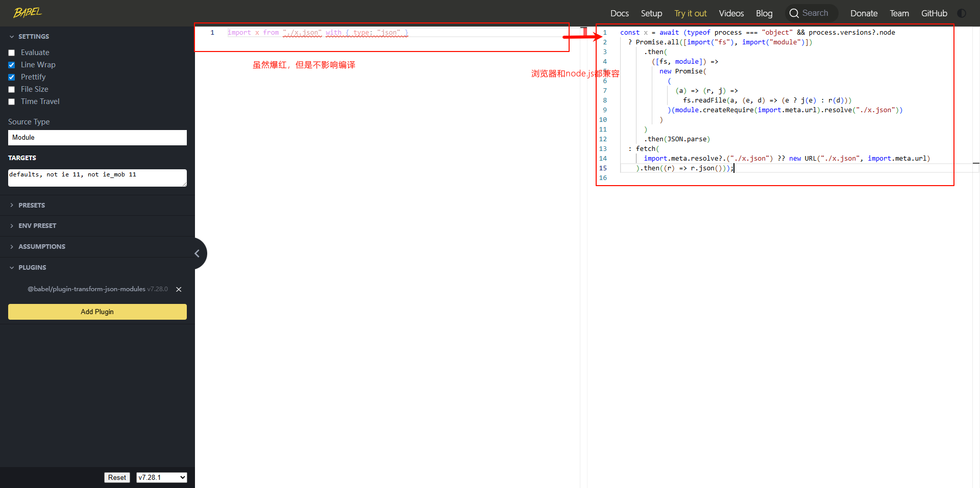Click into the Targets text field
This screenshot has width=980, height=488.
tap(97, 178)
